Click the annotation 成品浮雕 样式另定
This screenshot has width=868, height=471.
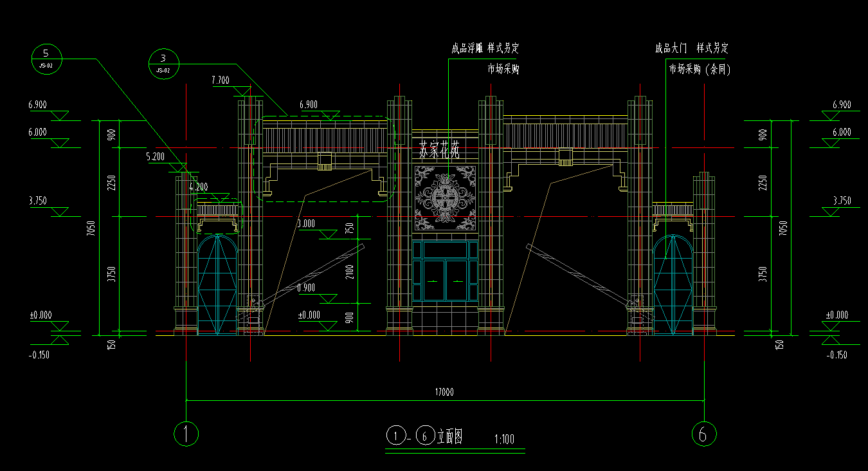tap(485, 48)
